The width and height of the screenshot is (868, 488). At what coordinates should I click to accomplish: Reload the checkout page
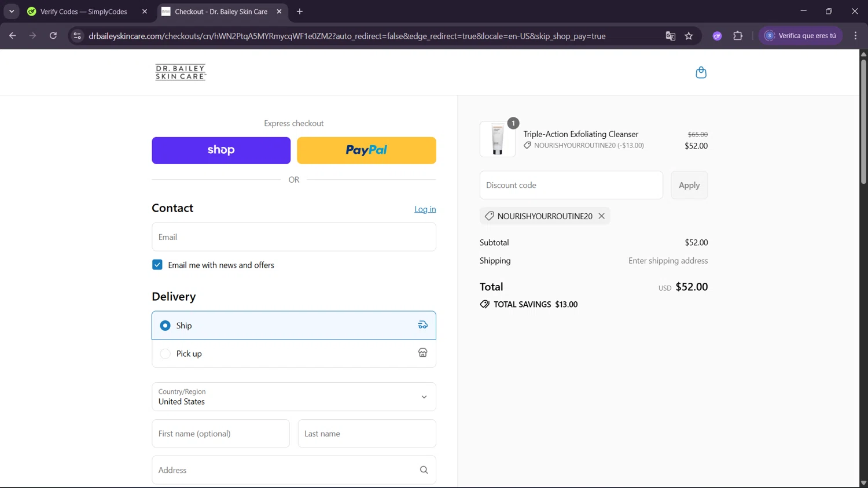click(x=53, y=36)
